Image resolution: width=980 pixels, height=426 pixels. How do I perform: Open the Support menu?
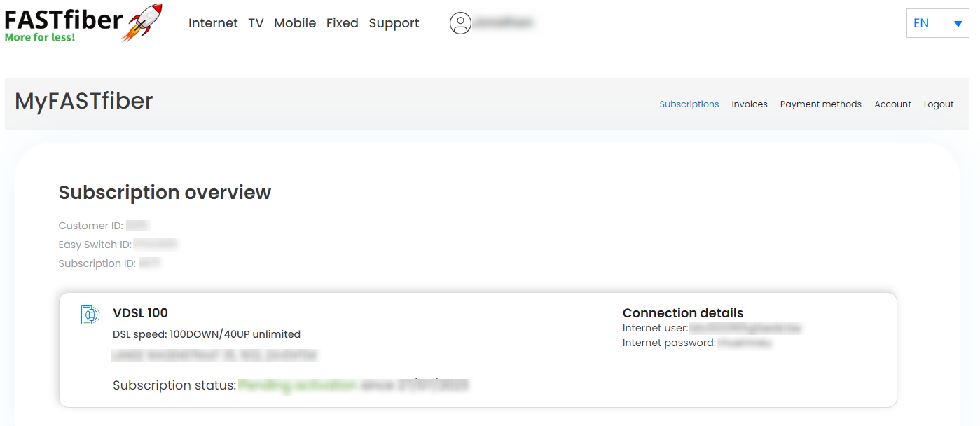[x=394, y=23]
